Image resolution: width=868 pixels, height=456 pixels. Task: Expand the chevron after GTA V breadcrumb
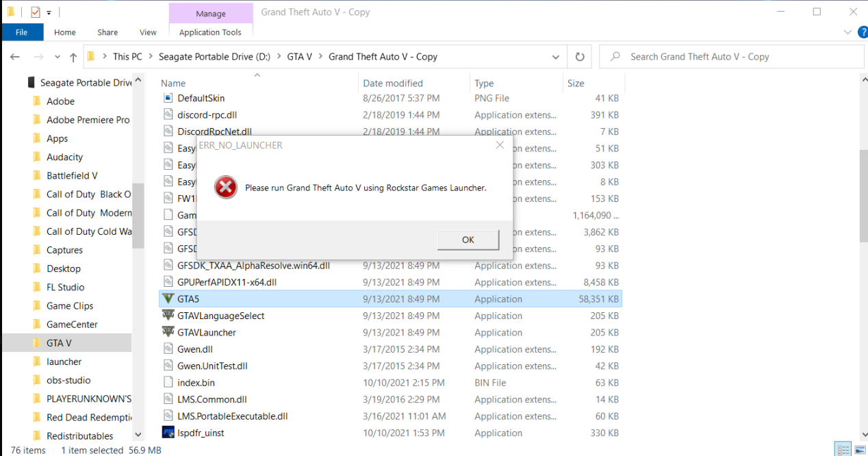click(x=320, y=57)
